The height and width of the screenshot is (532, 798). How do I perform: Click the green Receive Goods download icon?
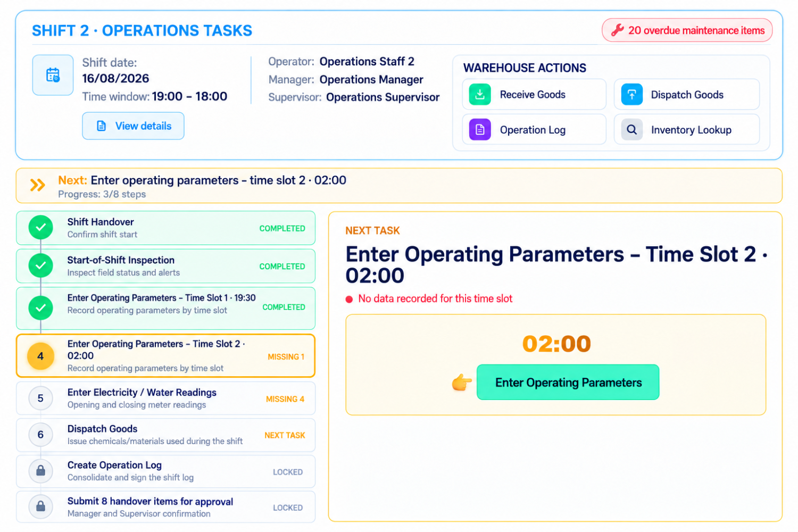[x=480, y=95]
